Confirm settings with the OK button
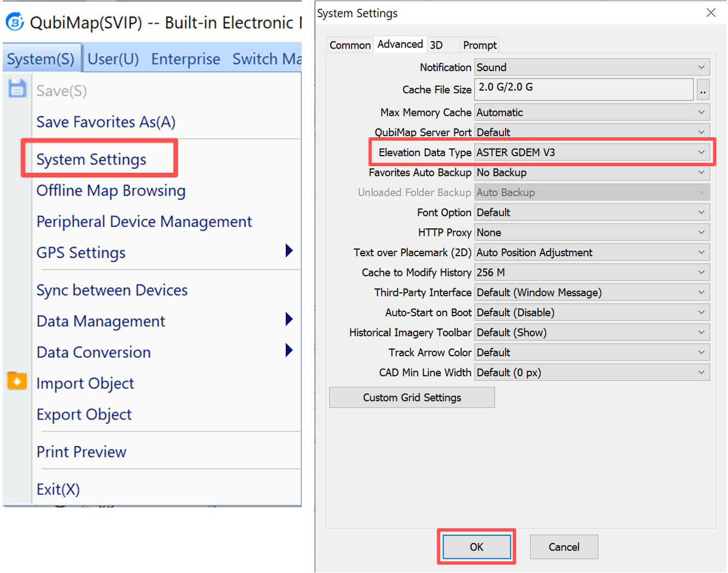Image resolution: width=728 pixels, height=573 pixels. [x=477, y=547]
